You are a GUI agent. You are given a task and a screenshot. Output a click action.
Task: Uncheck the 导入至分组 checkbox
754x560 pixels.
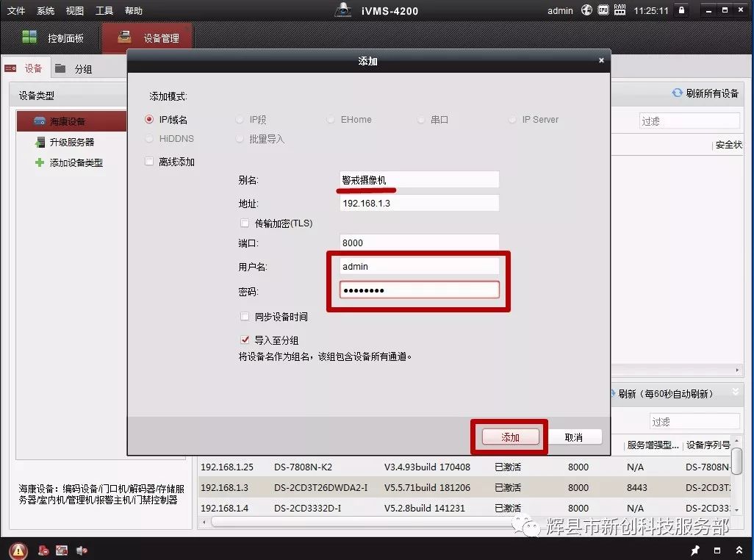coord(245,340)
